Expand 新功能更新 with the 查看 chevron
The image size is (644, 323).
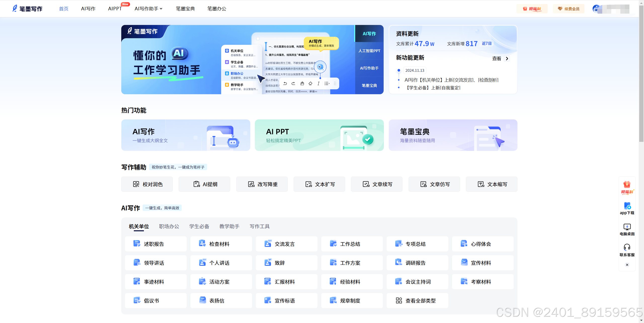[507, 58]
